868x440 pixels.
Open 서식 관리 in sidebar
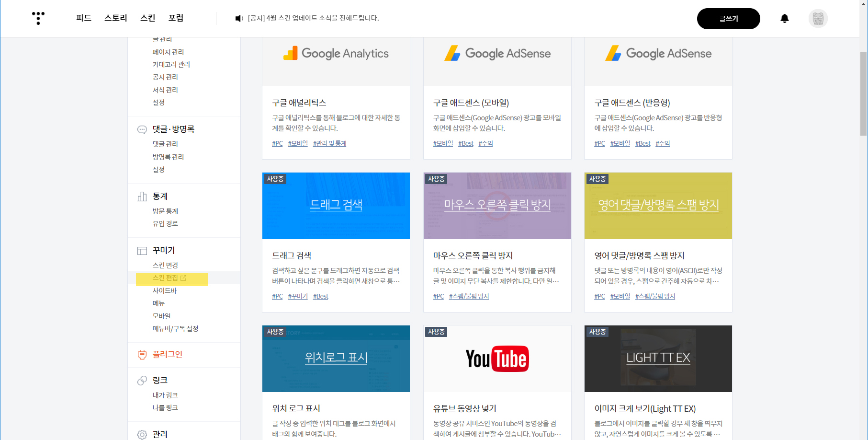tap(165, 90)
